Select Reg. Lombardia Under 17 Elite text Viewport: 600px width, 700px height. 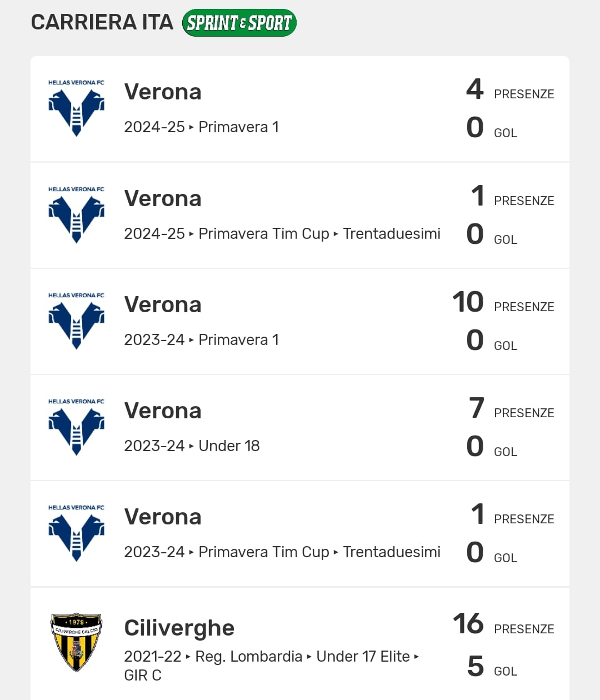pos(271,657)
